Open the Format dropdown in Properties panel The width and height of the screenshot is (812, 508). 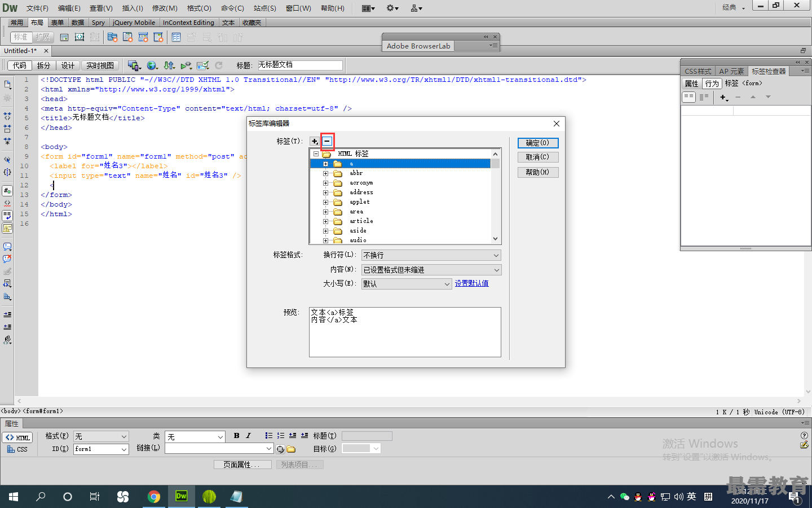click(x=101, y=436)
